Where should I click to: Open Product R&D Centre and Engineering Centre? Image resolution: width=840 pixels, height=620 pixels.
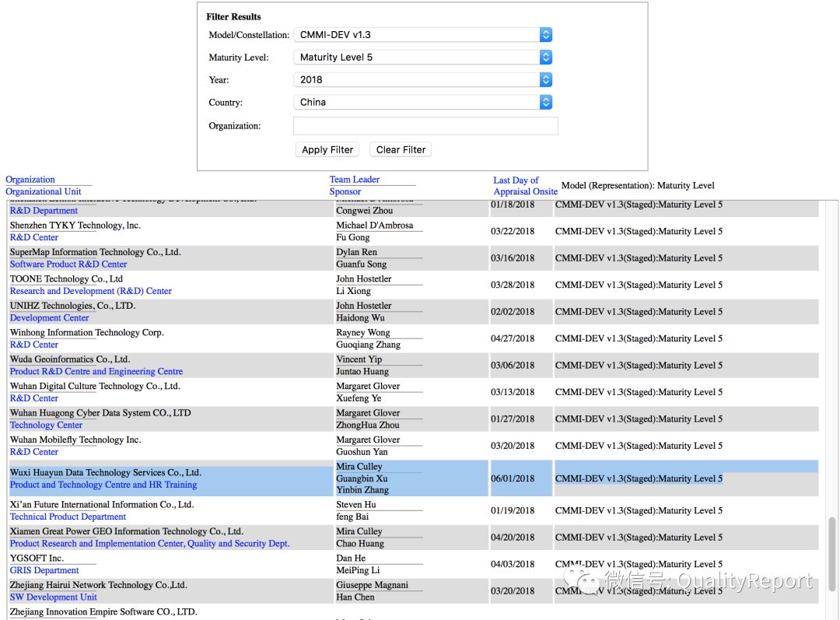[x=96, y=371]
